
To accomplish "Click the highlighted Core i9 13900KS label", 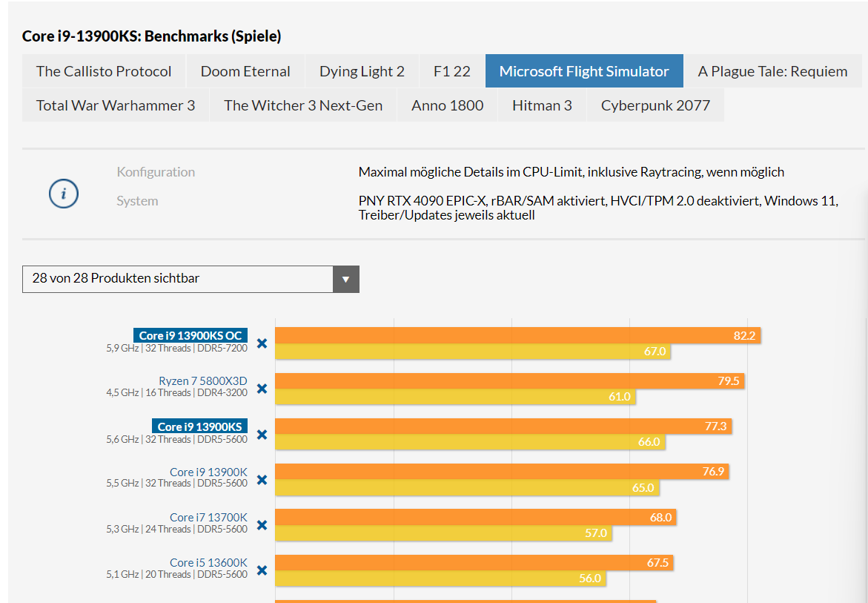I will pos(200,426).
